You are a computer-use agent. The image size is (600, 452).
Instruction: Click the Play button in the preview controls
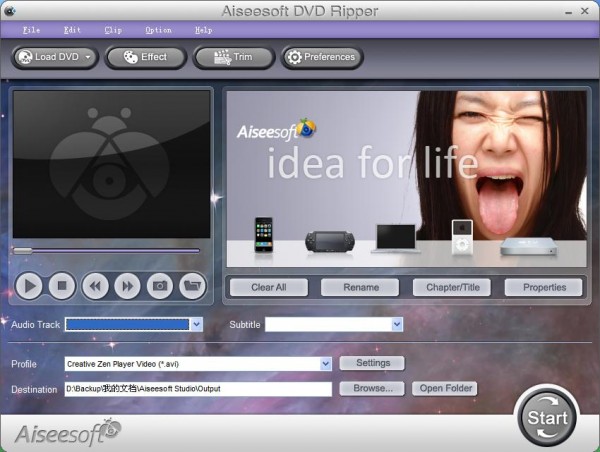click(x=29, y=286)
